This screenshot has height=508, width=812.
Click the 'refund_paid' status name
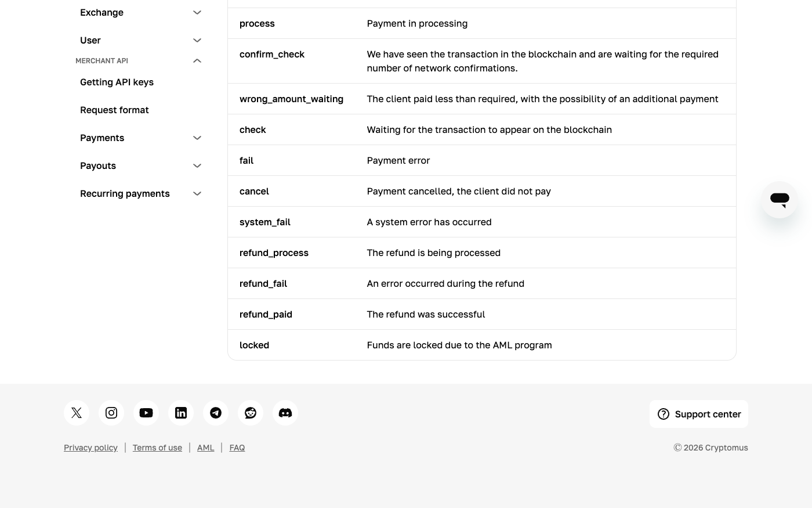pos(266,314)
